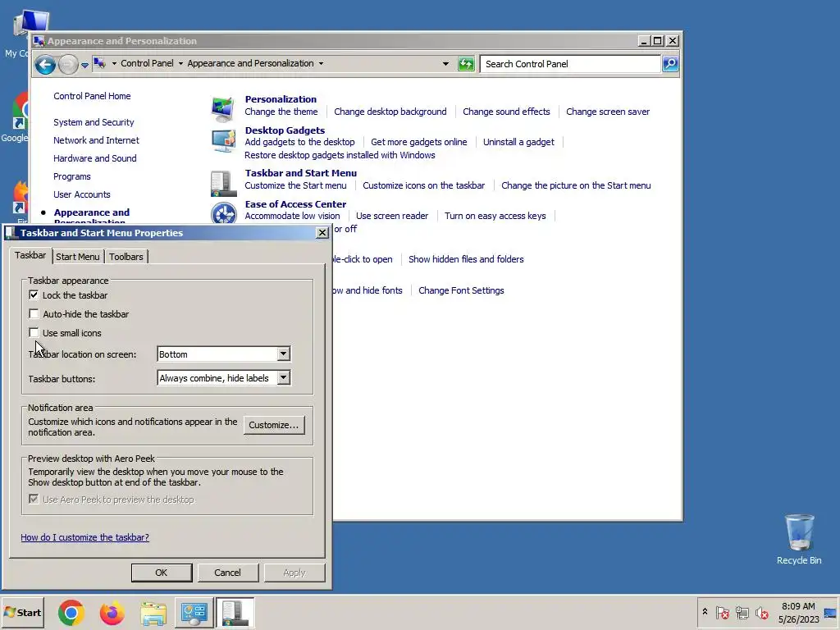Click the muted volume tray icon
Screen dimensions: 840x630
pos(761,612)
